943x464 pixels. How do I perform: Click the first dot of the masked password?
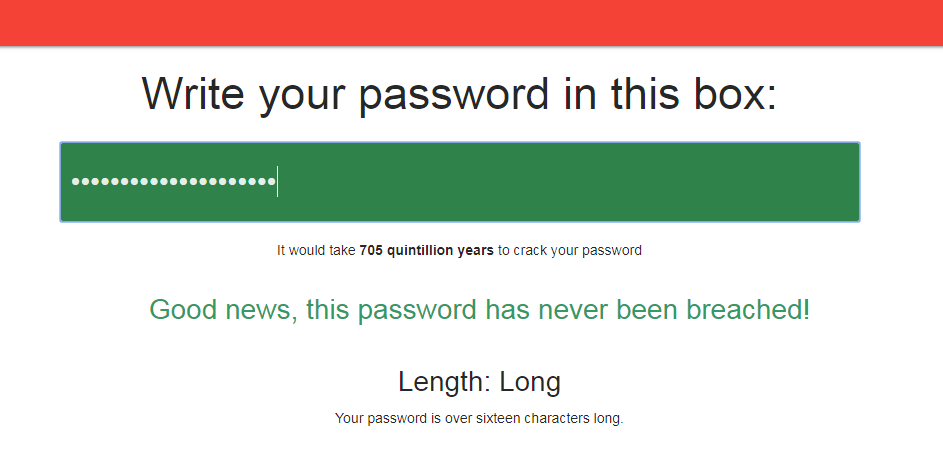pos(75,182)
